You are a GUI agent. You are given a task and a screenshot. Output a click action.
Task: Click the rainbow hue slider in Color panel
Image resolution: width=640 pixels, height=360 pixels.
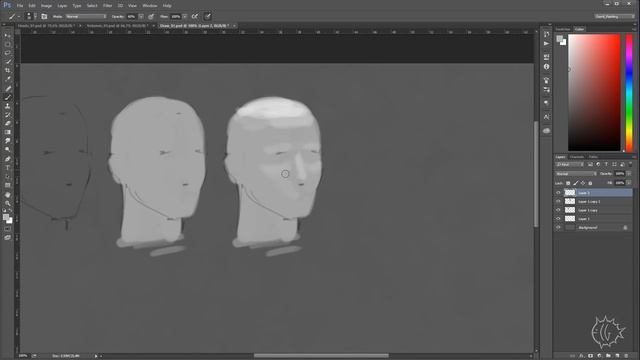629,93
